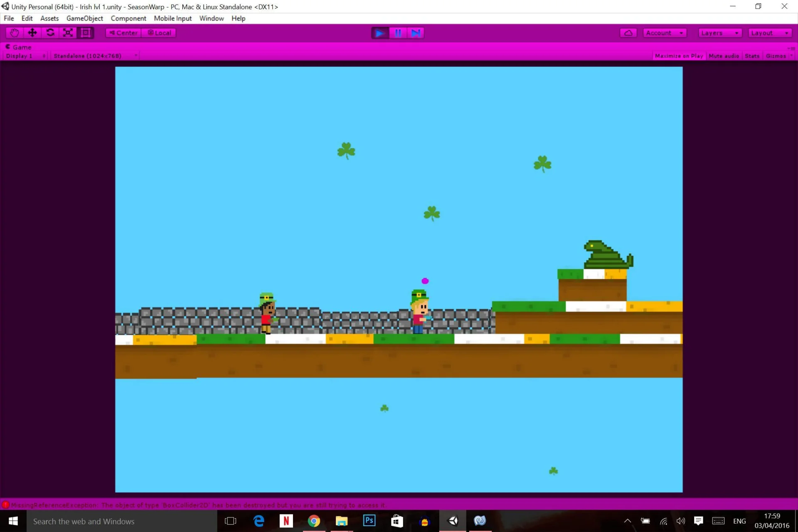The image size is (798, 532).
Task: Select the Game tab
Action: (18, 47)
